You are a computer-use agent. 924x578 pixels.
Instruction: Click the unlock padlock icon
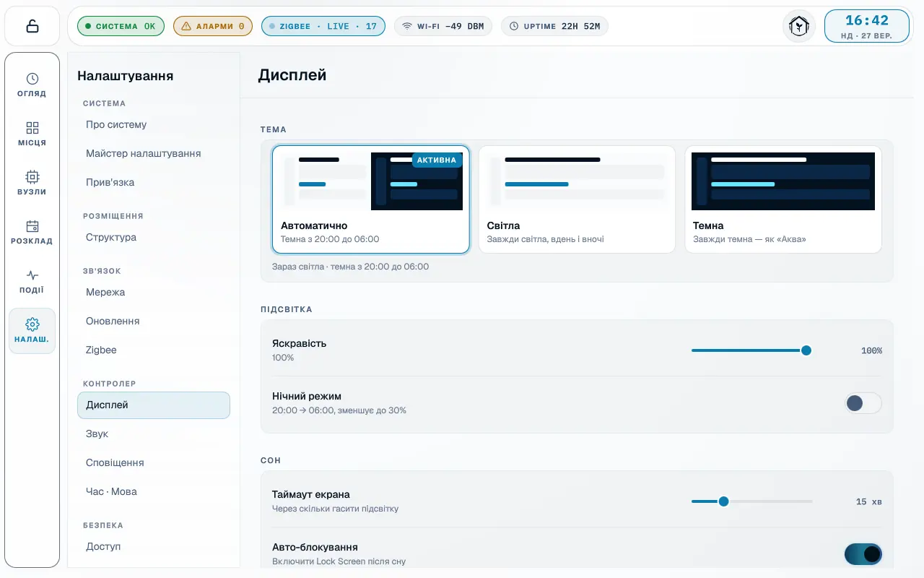(x=32, y=26)
